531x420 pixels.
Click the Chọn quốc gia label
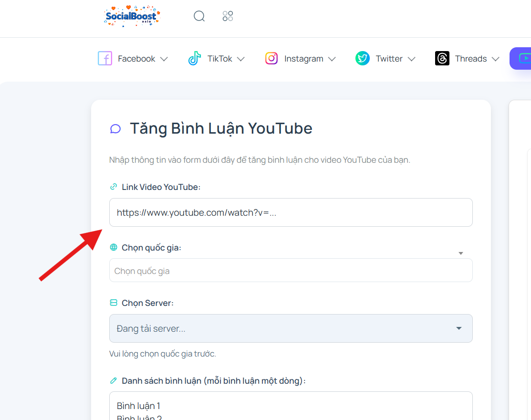[x=151, y=248]
